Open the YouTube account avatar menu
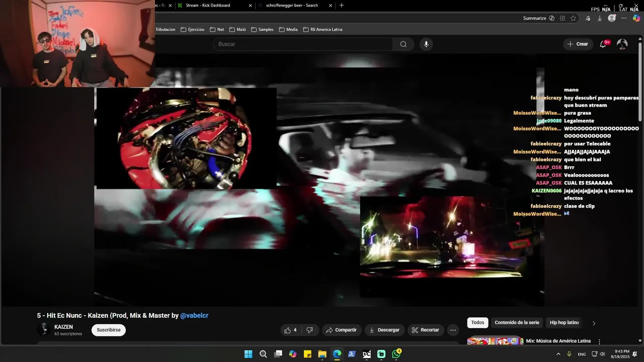 tap(622, 44)
